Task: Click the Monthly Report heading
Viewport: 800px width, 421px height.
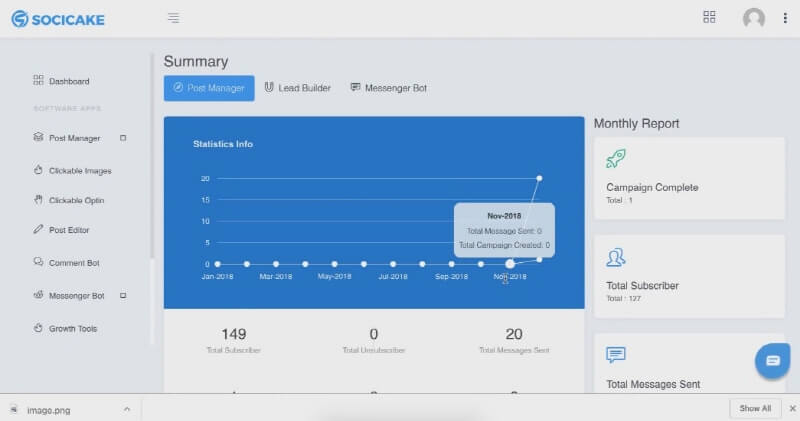Action: click(x=636, y=123)
